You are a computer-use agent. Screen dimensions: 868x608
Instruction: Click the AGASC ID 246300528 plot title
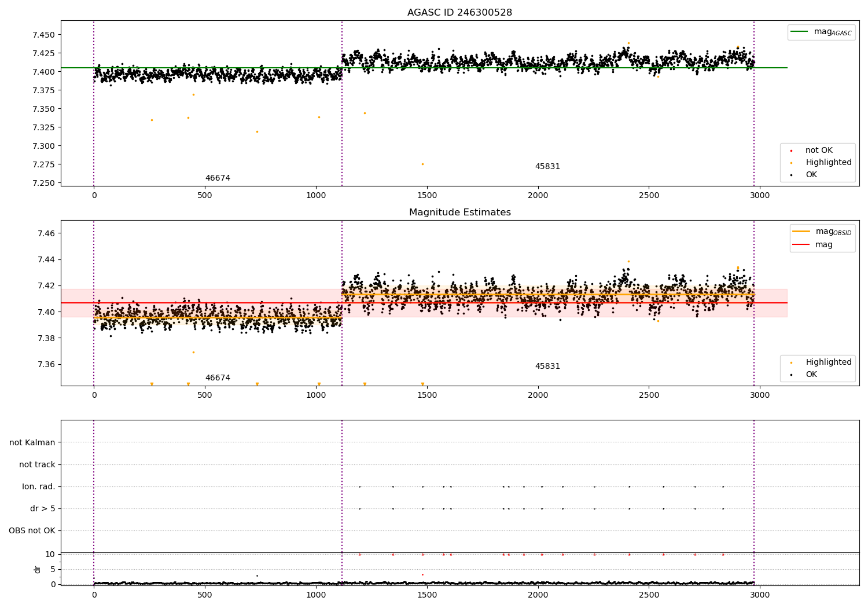click(x=459, y=13)
